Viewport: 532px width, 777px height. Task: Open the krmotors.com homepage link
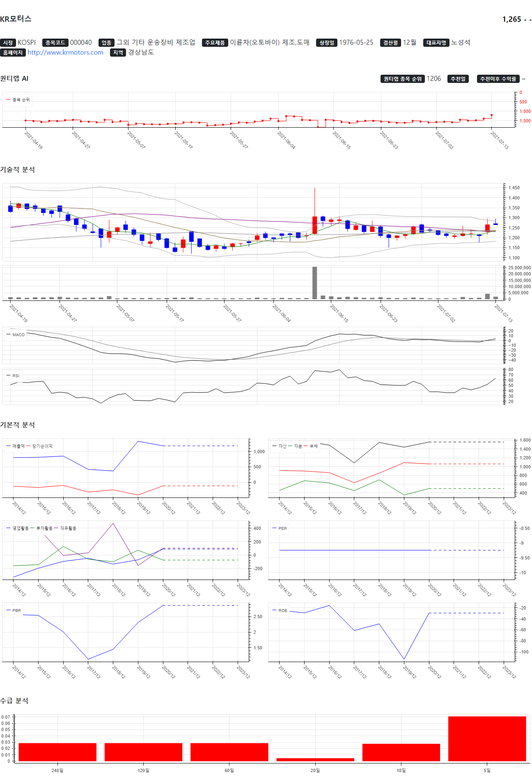(x=65, y=53)
